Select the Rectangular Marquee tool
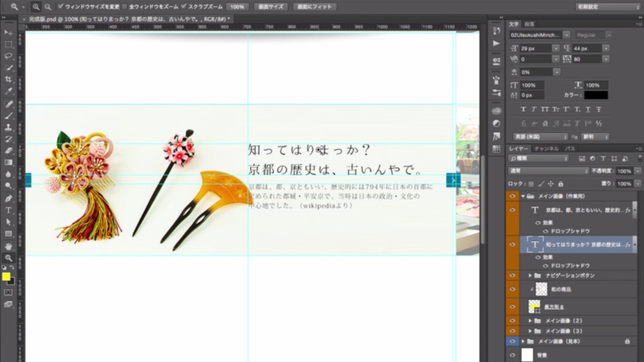This screenshot has height=362, width=644. click(8, 44)
